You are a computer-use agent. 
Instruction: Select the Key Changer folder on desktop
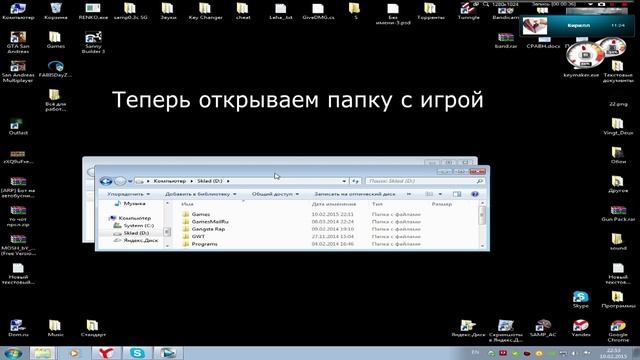(x=205, y=11)
